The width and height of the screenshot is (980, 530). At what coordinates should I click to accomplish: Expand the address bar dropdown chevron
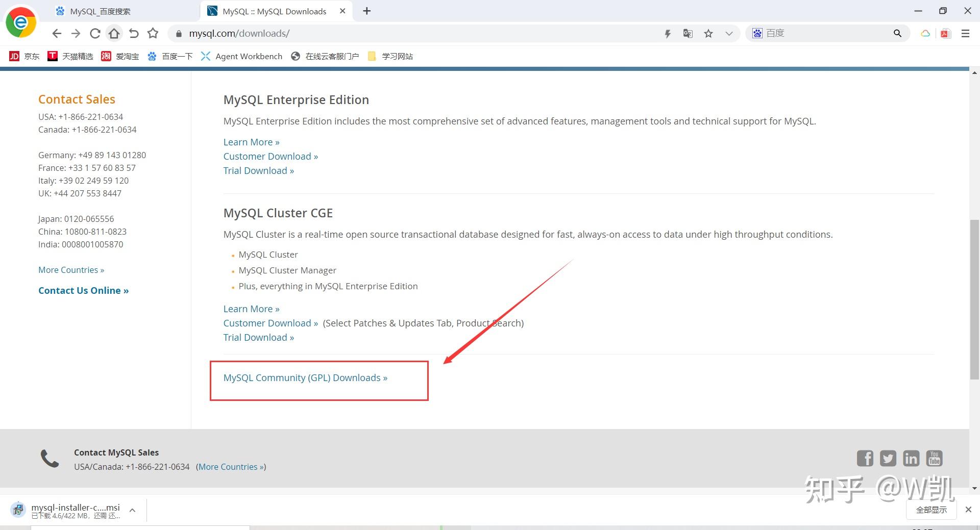729,34
